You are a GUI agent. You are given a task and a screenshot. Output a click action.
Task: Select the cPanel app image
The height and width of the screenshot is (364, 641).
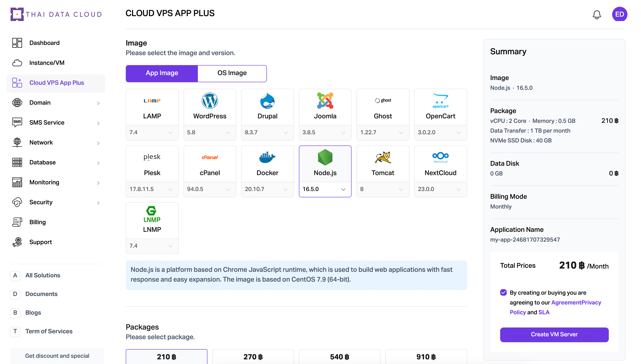tap(210, 164)
